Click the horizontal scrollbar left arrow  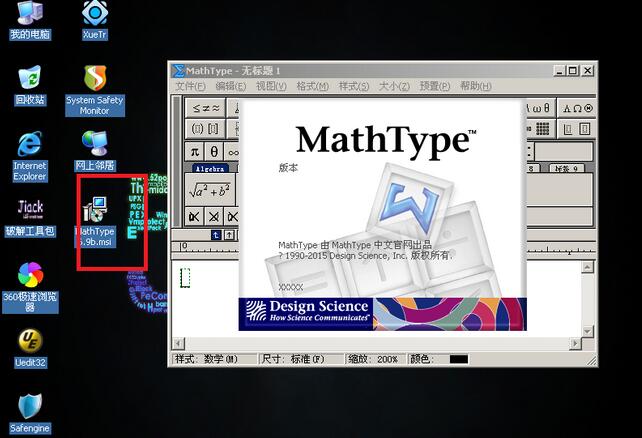pyautogui.click(x=179, y=343)
